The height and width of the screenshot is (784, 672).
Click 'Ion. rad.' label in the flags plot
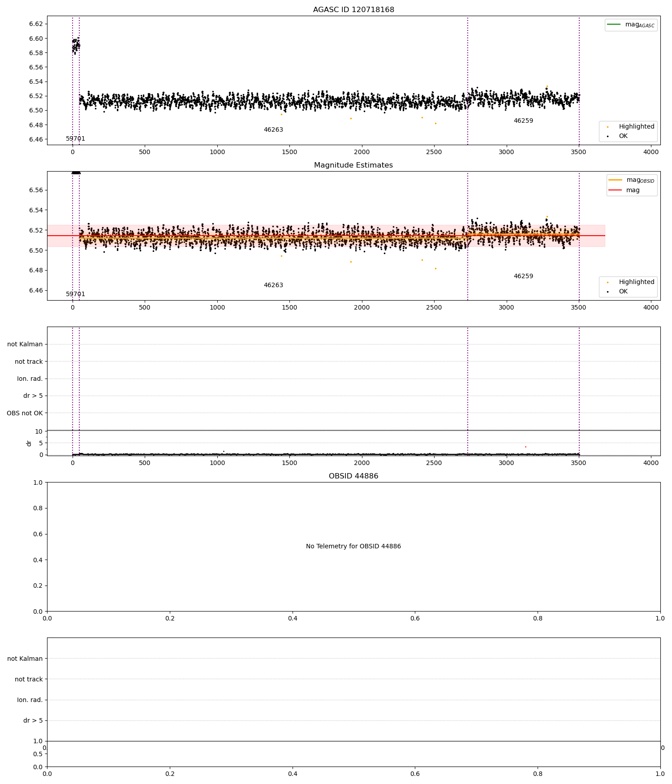[x=30, y=379]
